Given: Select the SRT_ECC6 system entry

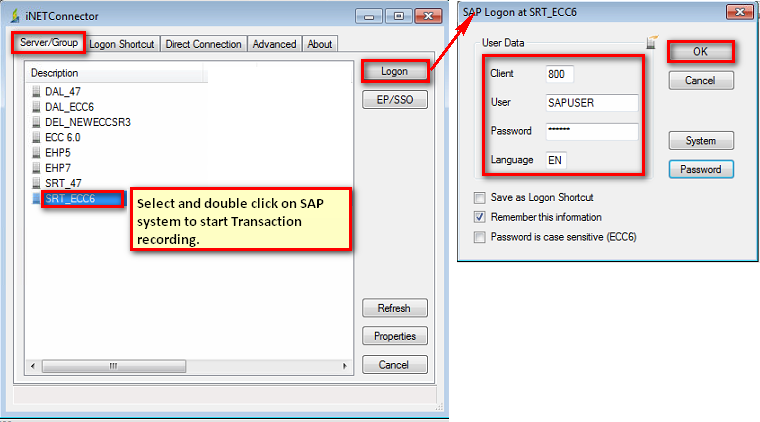Looking at the screenshot, I should pyautogui.click(x=70, y=199).
